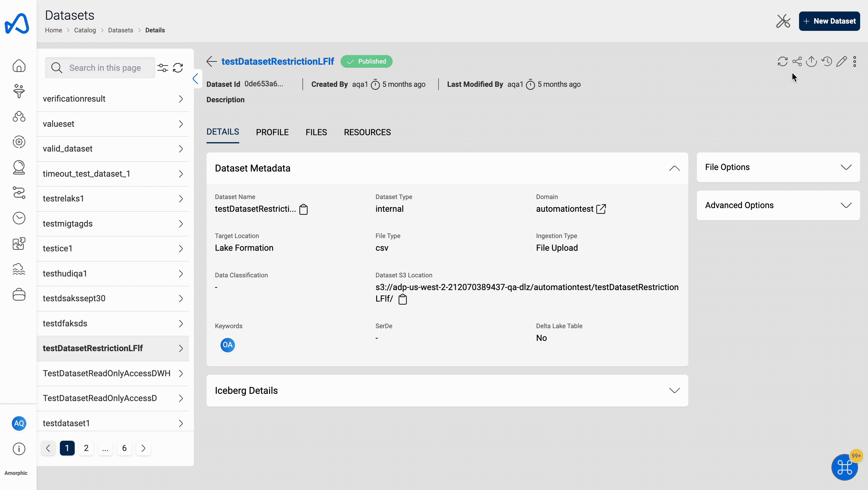The width and height of the screenshot is (868, 490).
Task: Go to page 6 of dataset list
Action: tap(124, 448)
